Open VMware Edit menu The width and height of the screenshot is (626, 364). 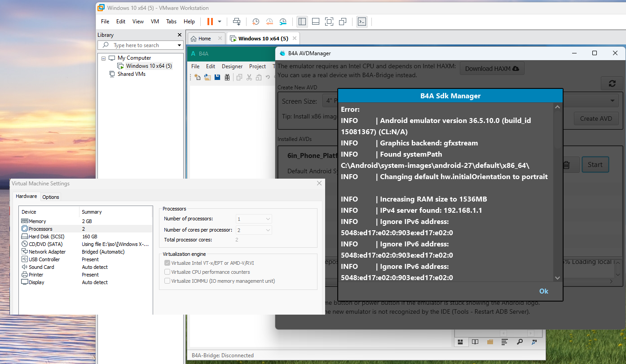point(121,22)
